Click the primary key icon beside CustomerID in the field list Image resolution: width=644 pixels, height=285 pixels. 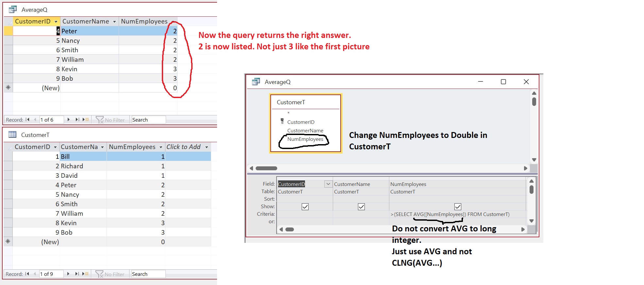click(x=282, y=121)
